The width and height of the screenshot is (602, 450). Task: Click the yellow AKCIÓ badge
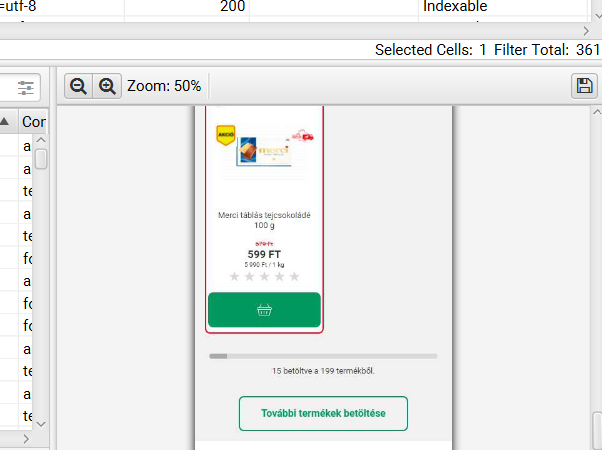point(226,135)
